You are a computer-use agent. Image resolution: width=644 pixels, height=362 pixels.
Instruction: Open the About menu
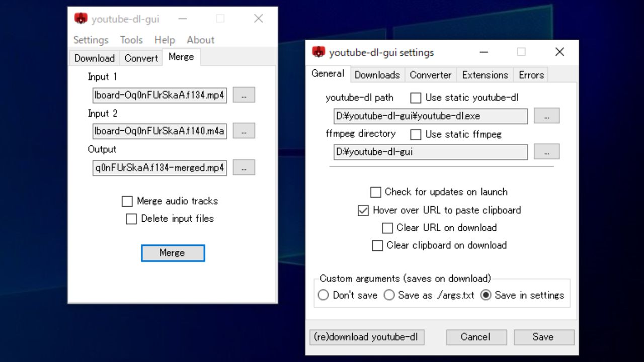(200, 40)
